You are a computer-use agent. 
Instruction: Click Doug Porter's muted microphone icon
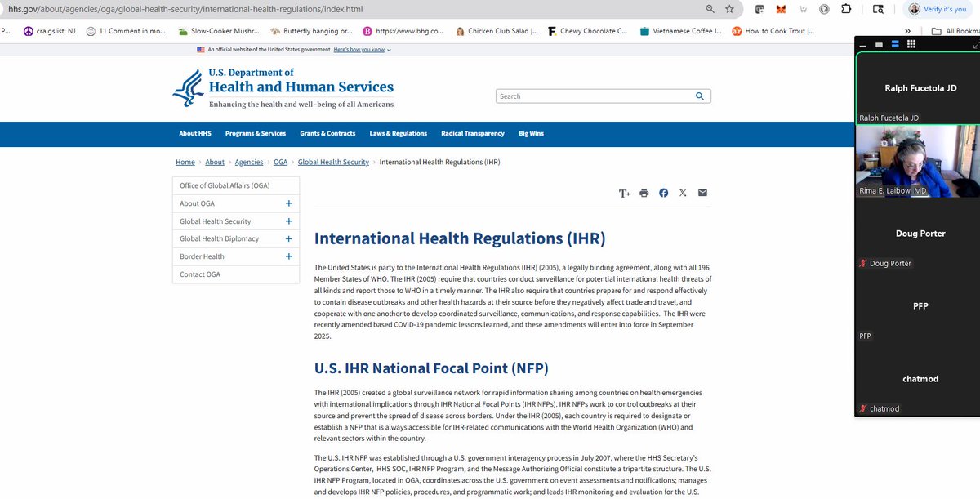pos(863,263)
